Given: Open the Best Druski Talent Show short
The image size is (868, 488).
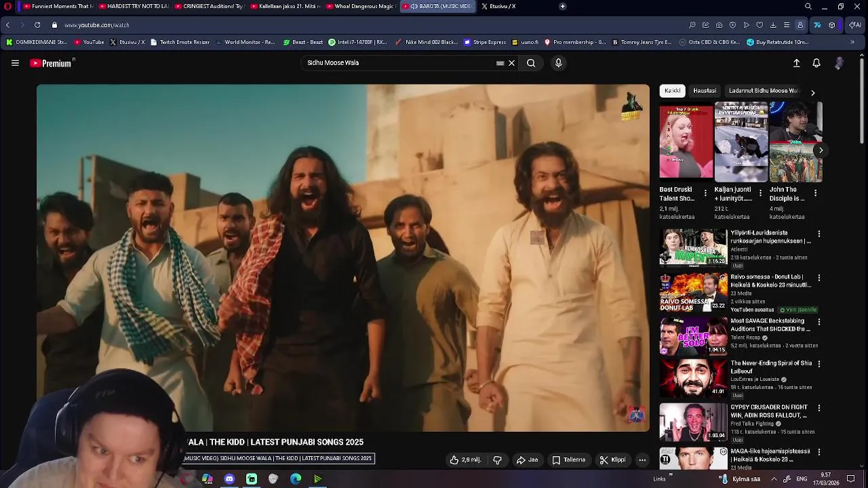Looking at the screenshot, I should [686, 142].
